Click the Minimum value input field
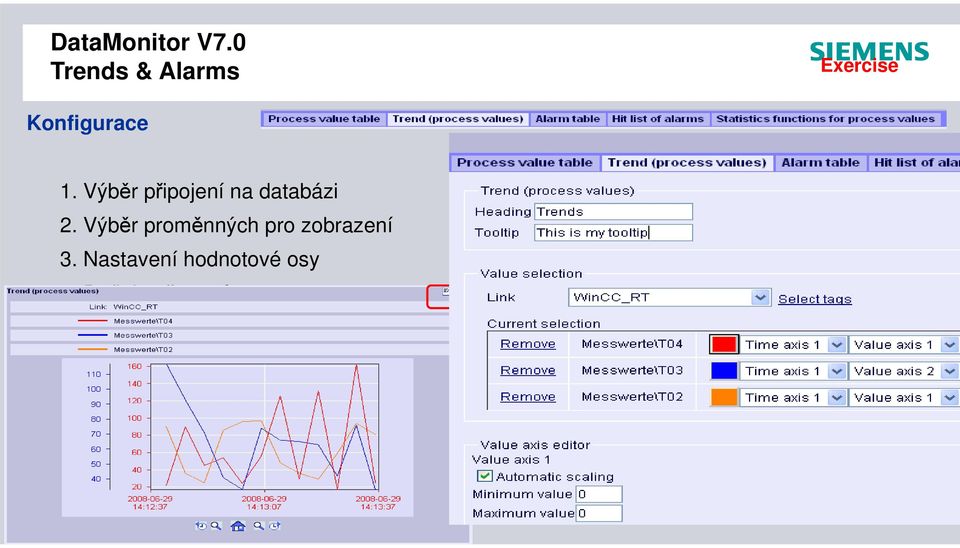The image size is (960, 548). tap(599, 494)
